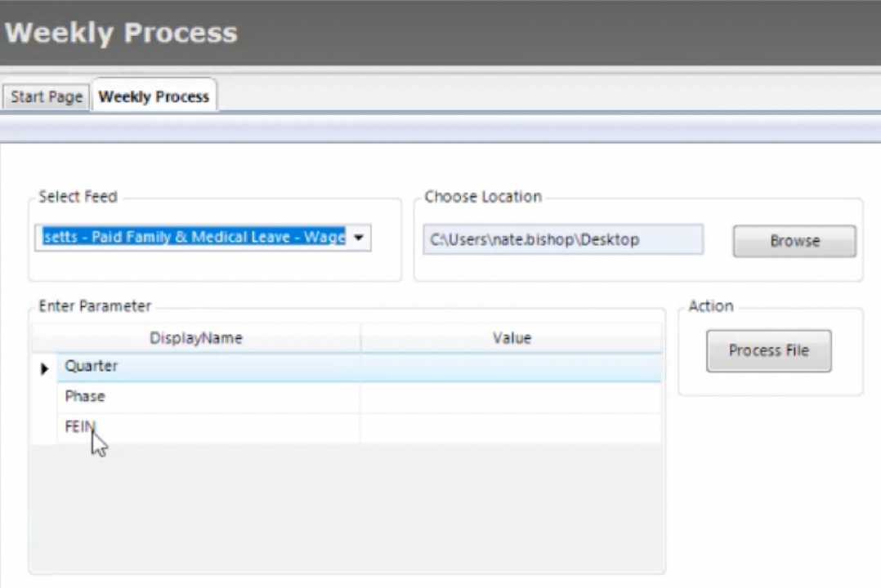The image size is (881, 588).
Task: Click the row selector beside Phase
Action: (x=44, y=398)
